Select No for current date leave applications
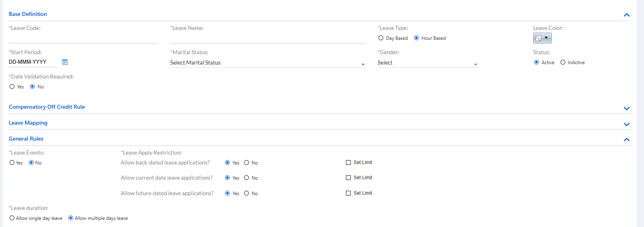644x227 pixels. click(246, 178)
